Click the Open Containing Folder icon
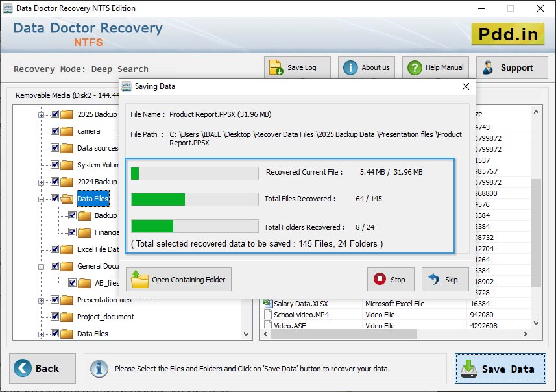 (x=139, y=279)
